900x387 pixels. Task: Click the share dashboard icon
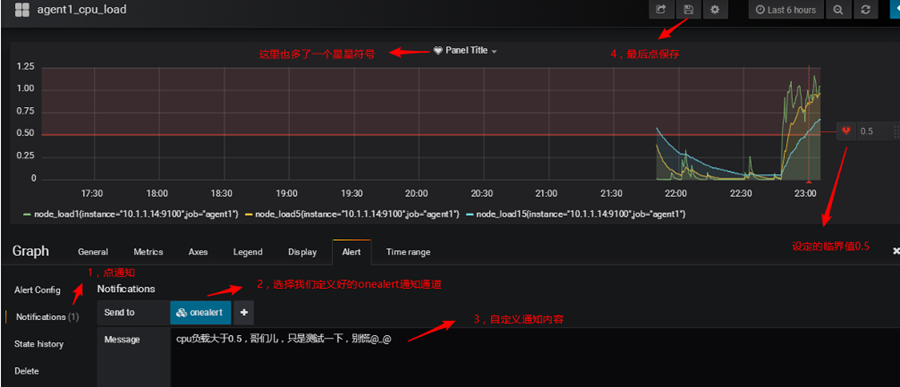click(661, 10)
